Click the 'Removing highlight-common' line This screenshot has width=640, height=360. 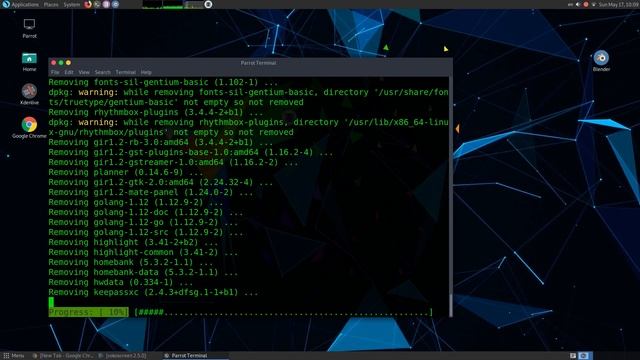[143, 252]
